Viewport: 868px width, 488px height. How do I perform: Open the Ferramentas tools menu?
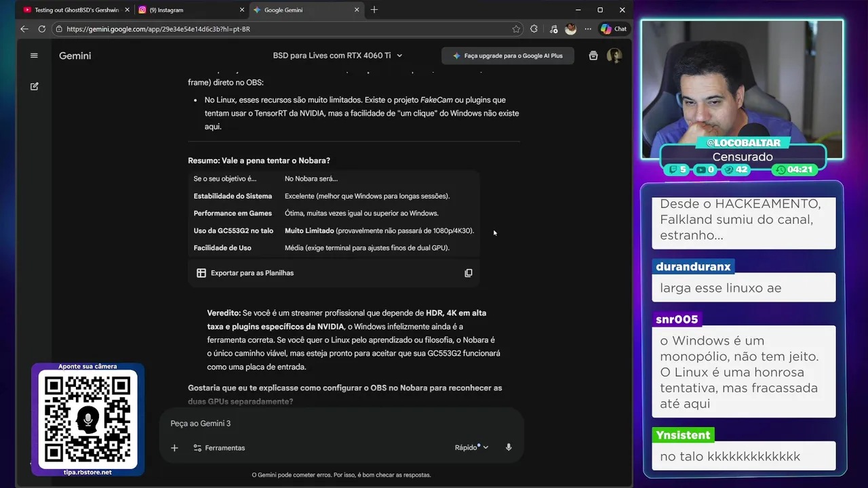pos(219,448)
